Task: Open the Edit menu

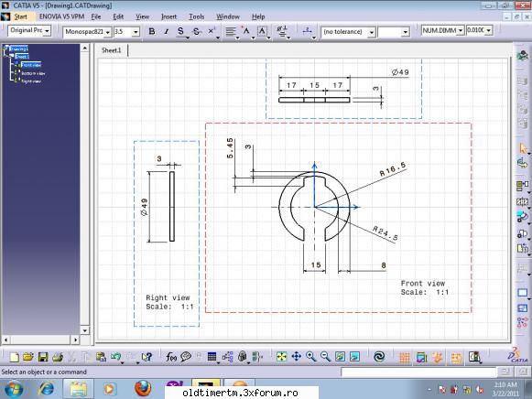Action: [x=118, y=16]
